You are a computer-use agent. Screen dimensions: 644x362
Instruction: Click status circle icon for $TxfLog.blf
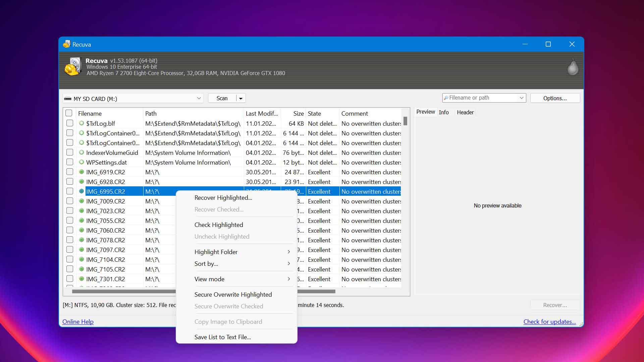(x=81, y=123)
